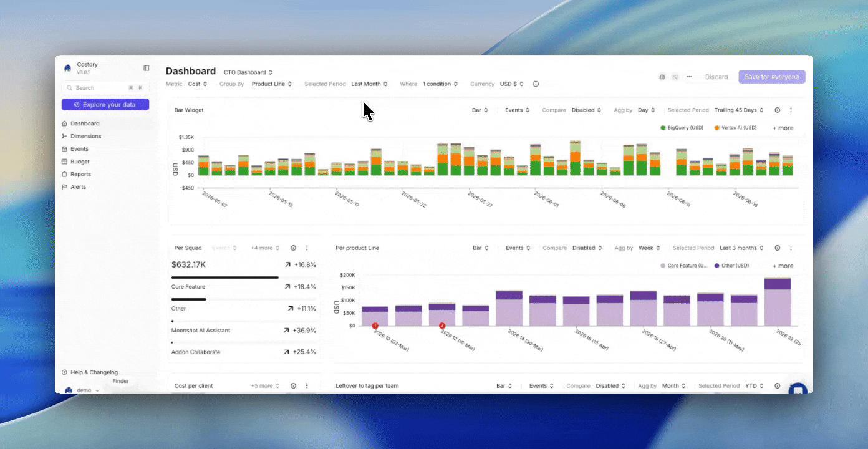
Task: Open the Last 3 months dropdown
Action: [x=741, y=248]
